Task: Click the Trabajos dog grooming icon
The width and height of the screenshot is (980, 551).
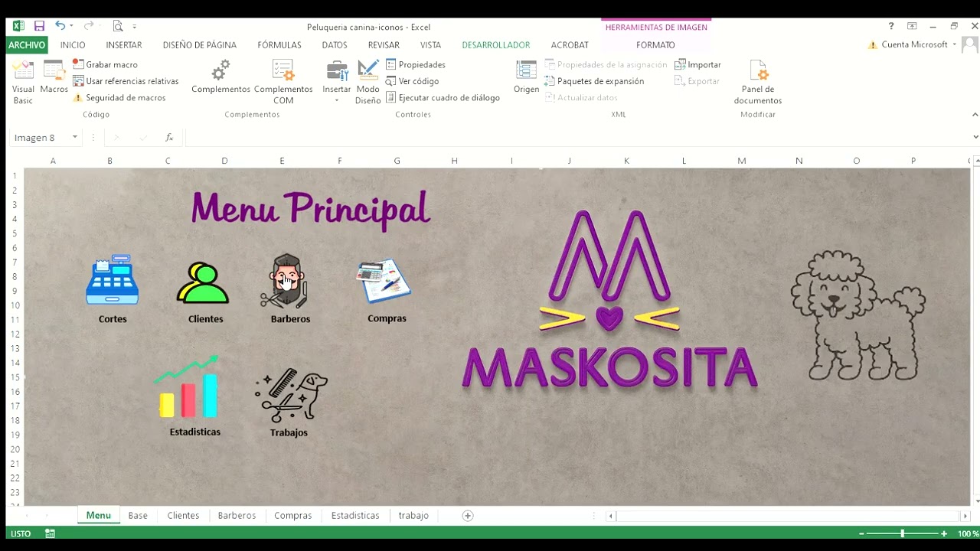Action: tap(291, 396)
